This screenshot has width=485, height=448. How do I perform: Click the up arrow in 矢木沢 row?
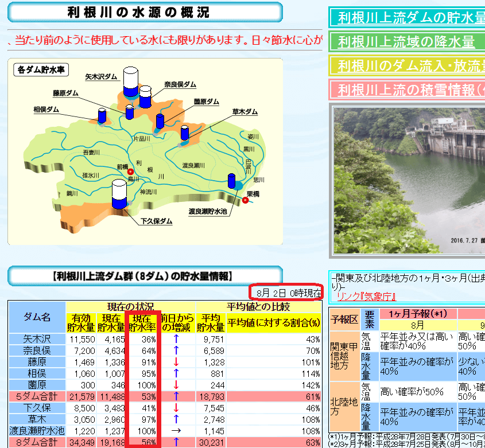pos(176,339)
